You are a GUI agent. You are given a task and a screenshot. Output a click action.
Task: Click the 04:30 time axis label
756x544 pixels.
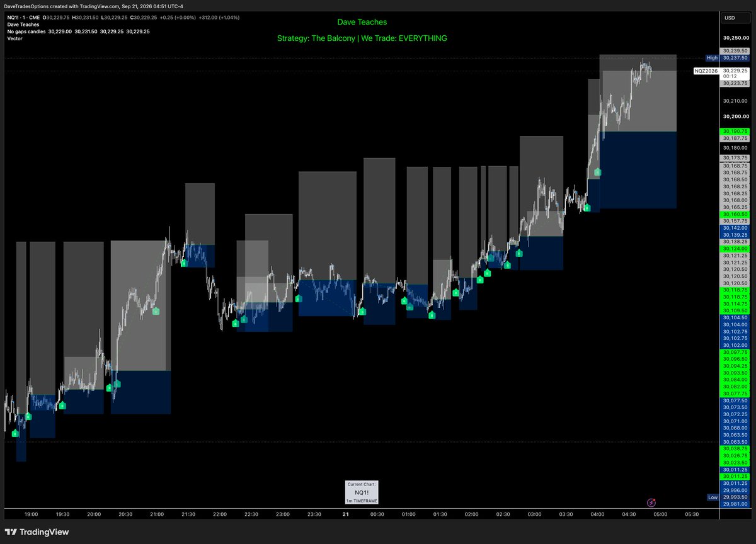[x=629, y=514]
